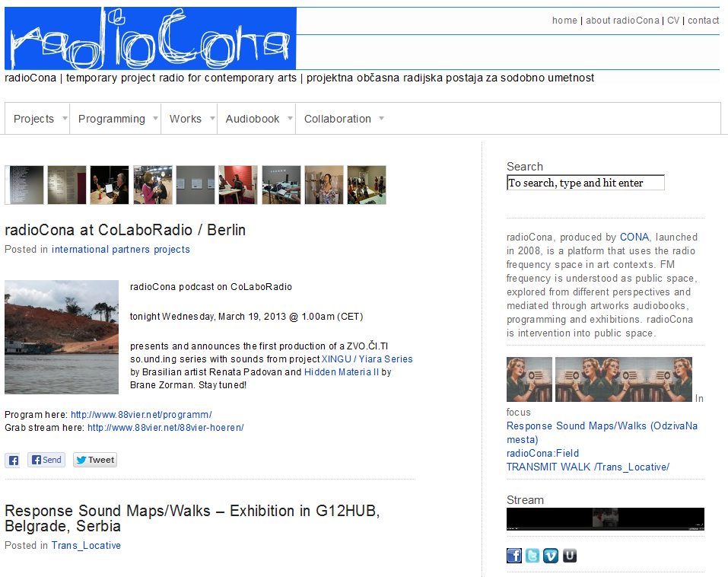Open the Collaboration menu item
Image resolution: width=728 pixels, height=577 pixels.
point(338,119)
